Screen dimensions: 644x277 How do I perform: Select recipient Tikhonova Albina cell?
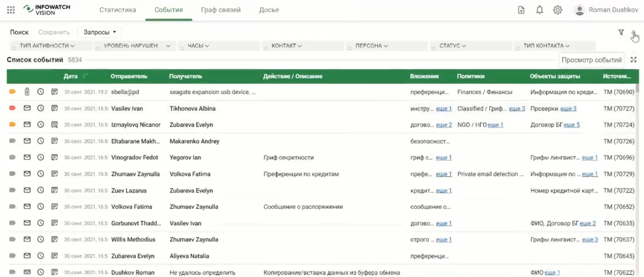(193, 108)
